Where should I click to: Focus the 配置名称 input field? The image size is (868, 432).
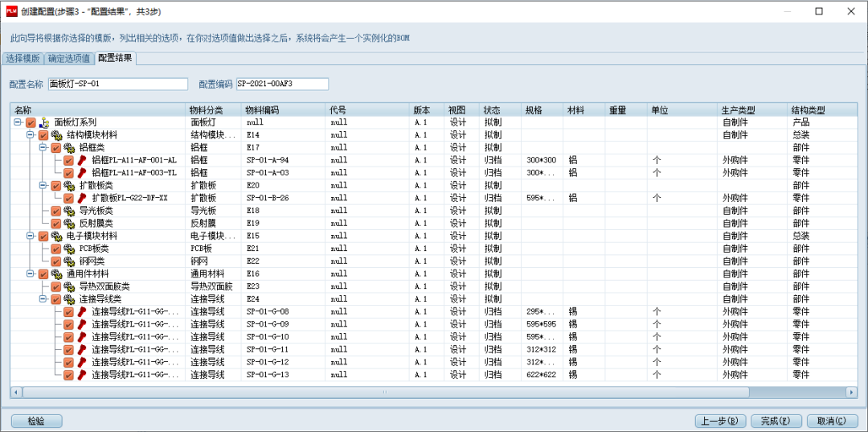click(118, 84)
